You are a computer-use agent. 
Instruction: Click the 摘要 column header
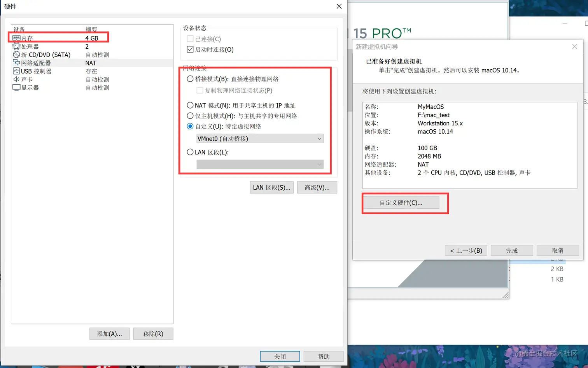[91, 29]
